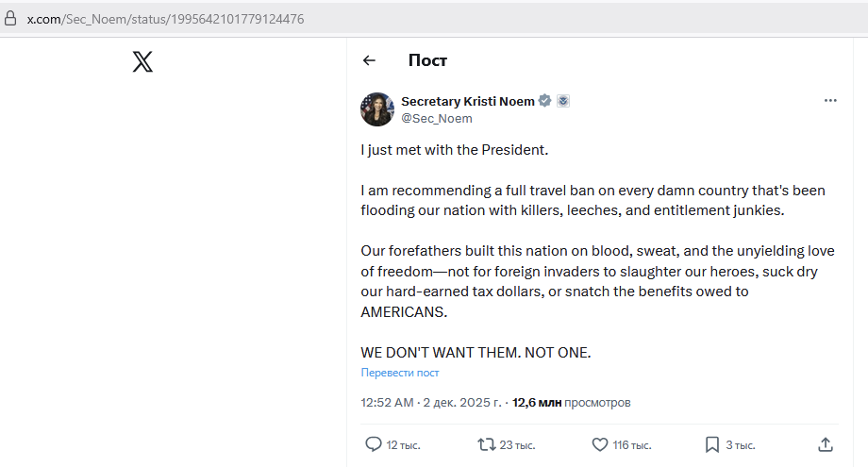Go back using the left arrow
Viewport: 868px width, 467px height.
(369, 60)
